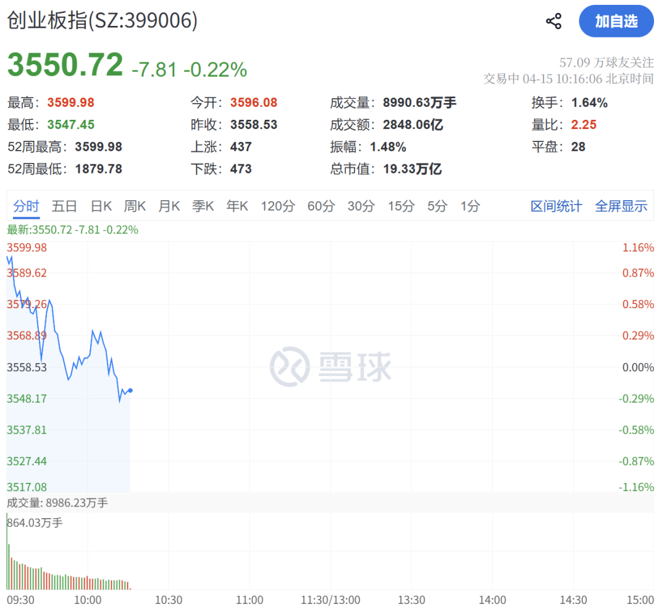Open the 日K chart tab

coord(101,206)
